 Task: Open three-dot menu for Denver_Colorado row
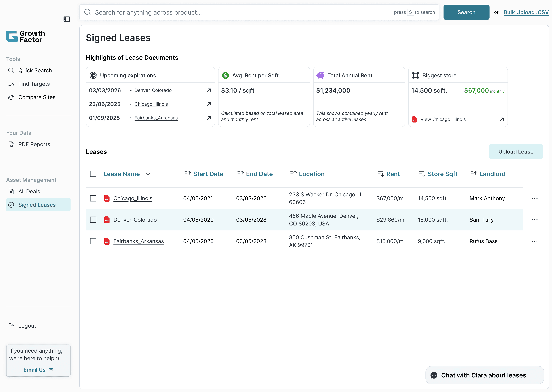pos(535,220)
